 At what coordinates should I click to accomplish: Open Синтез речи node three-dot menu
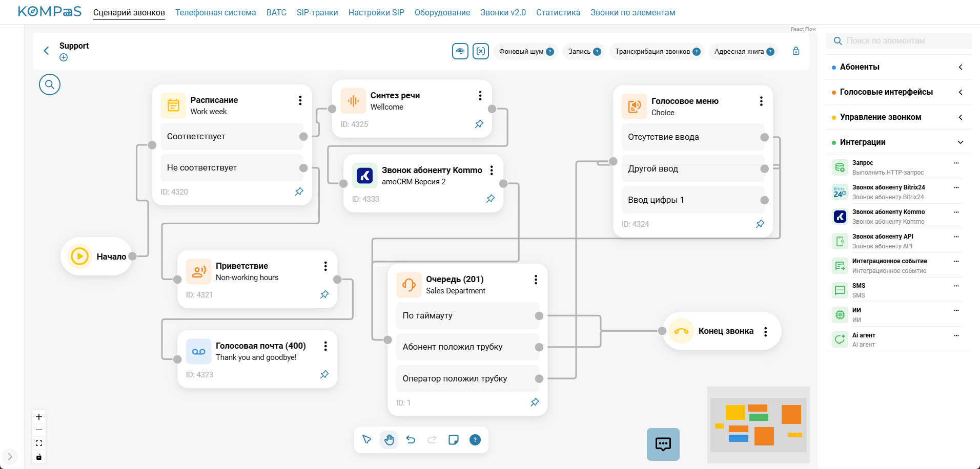click(x=480, y=96)
